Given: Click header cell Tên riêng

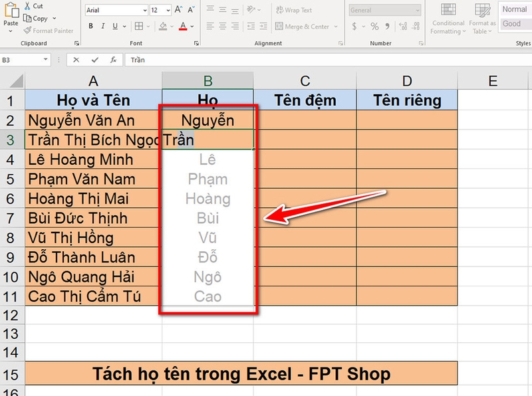Looking at the screenshot, I should click(407, 100).
